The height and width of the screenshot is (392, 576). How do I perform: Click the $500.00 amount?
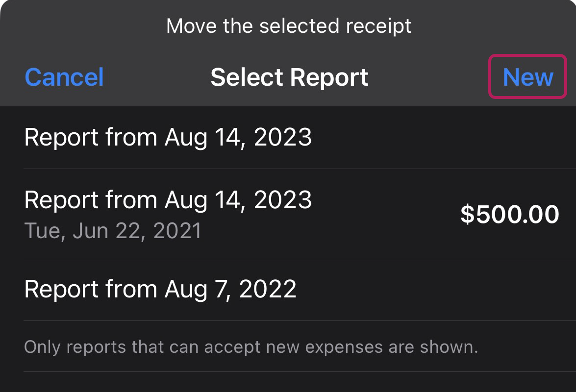(x=510, y=214)
